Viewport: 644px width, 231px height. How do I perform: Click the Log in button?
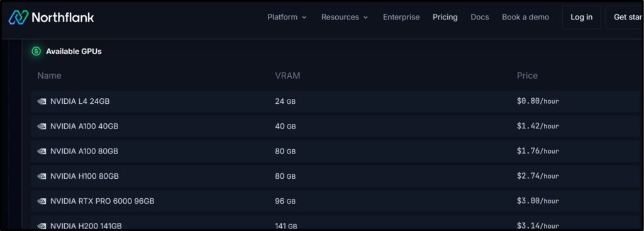(582, 17)
